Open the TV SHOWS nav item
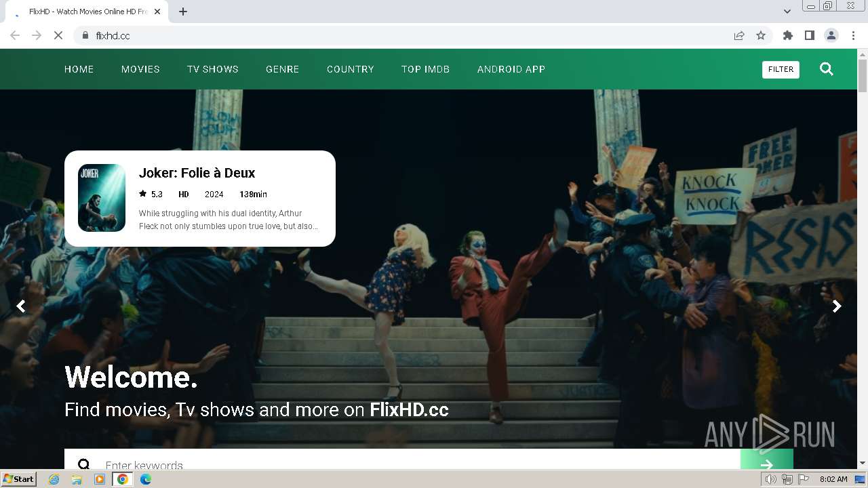The height and width of the screenshot is (488, 868). [x=213, y=69]
